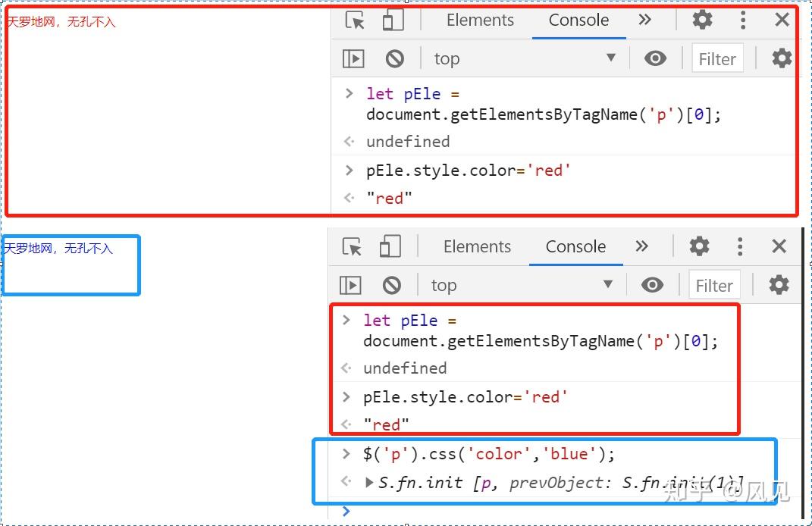The height and width of the screenshot is (526, 812).
Task: Open the 'top' context dropdown in lower console
Action: (x=520, y=285)
